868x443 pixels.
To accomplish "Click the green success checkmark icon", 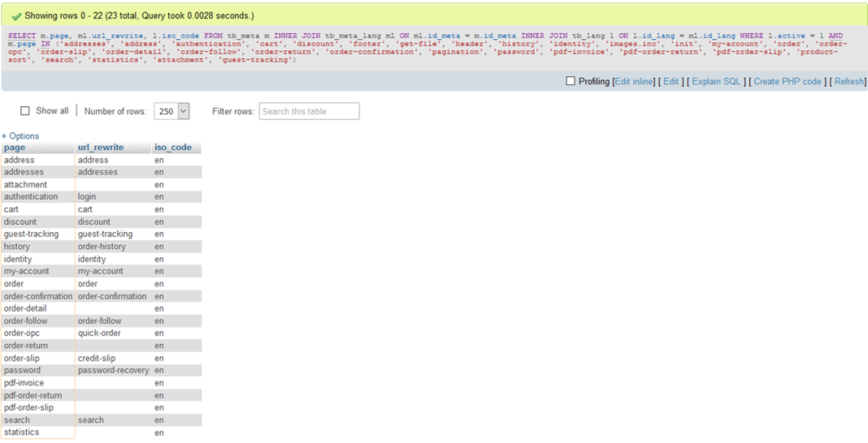I will coord(16,16).
